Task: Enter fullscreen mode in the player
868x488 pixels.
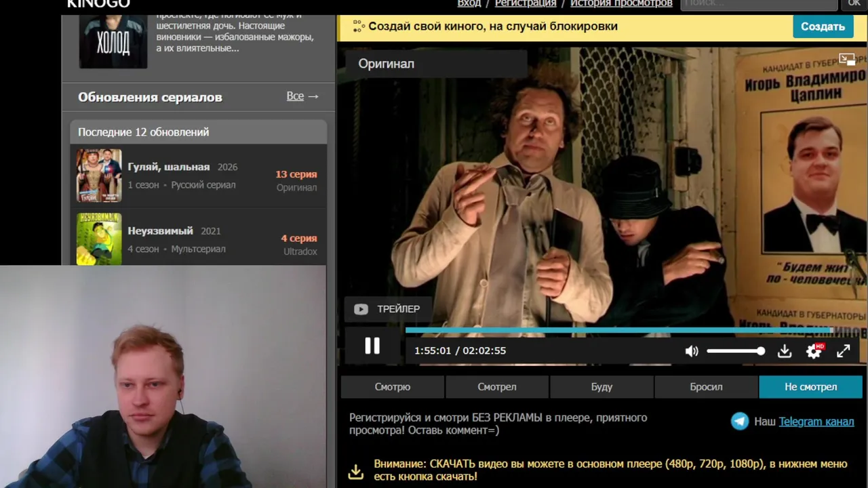Action: pyautogui.click(x=843, y=351)
